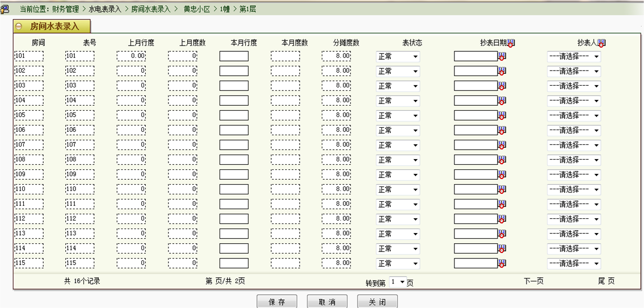Jump to 尾页 of the records
644x308 pixels.
click(606, 281)
